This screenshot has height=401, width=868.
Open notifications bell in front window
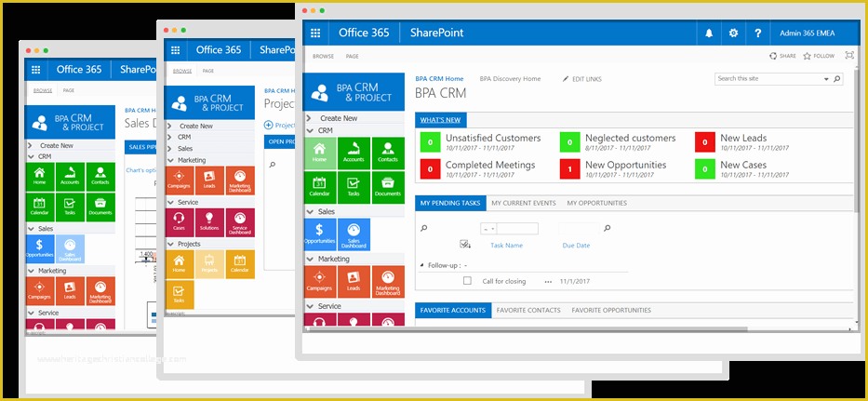coord(709,33)
